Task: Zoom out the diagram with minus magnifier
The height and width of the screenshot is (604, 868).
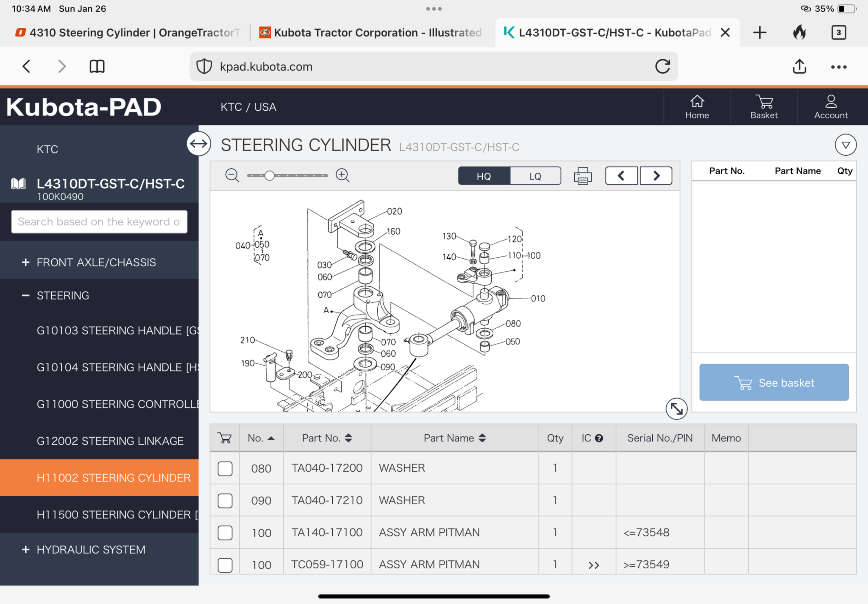Action: point(232,175)
